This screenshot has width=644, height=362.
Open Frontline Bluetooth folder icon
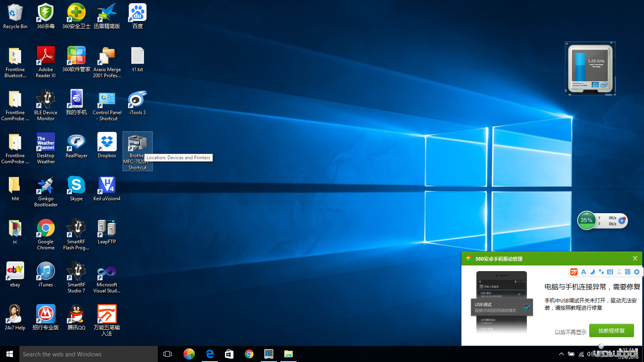tap(15, 62)
